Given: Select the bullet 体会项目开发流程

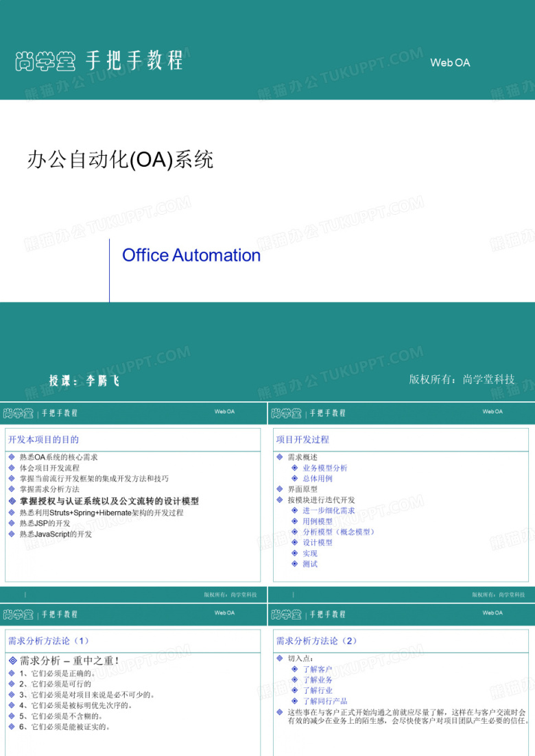Looking at the screenshot, I should (x=49, y=468).
